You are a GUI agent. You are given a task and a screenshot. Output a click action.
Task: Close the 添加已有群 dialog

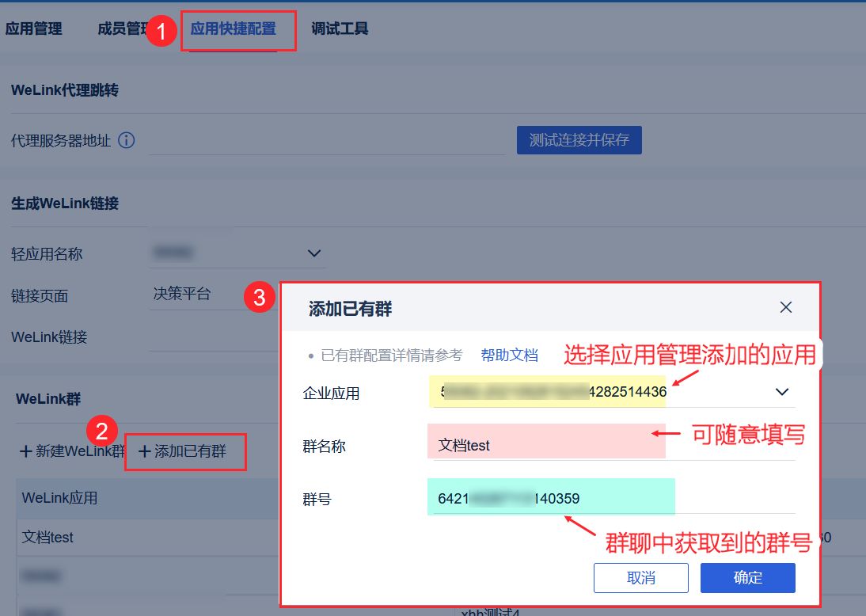click(x=786, y=307)
